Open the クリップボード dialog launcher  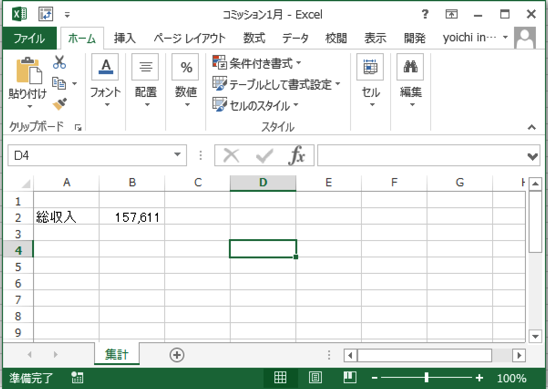click(x=78, y=128)
